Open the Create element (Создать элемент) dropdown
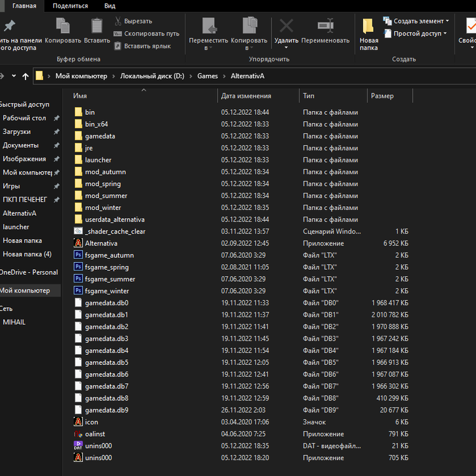Image resolution: width=476 pixels, height=476 pixels. [416, 21]
